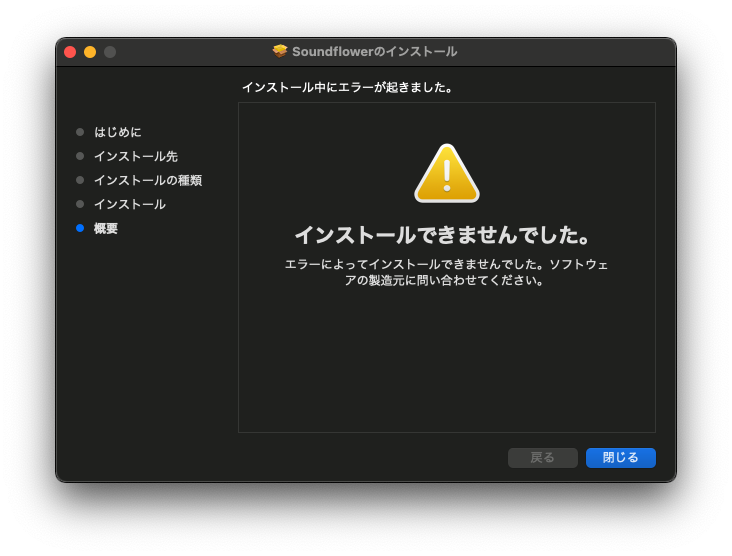Screen dimensions: 732x556
Task: Click the インストール中にエラーが起きました。 header
Action: 348,87
